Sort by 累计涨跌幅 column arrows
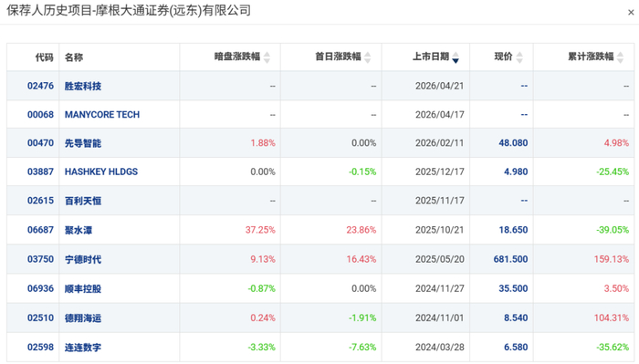 click(x=620, y=57)
